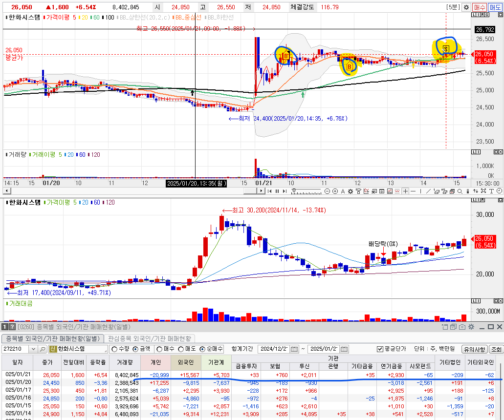Click the up-down arrows swap icon

pos(475,191)
